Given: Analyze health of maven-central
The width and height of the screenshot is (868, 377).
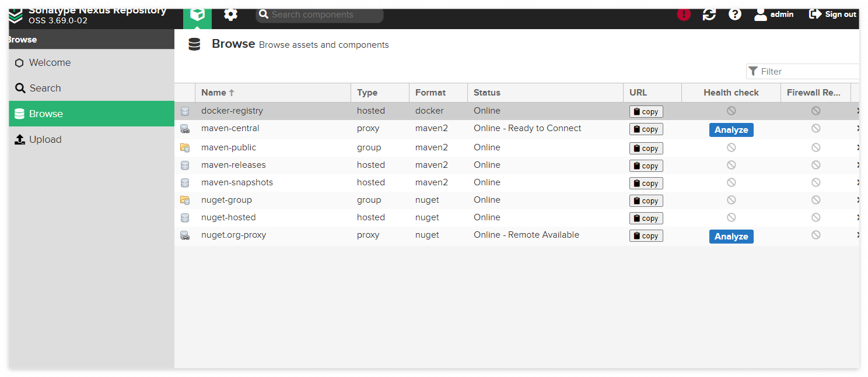Looking at the screenshot, I should tap(731, 130).
